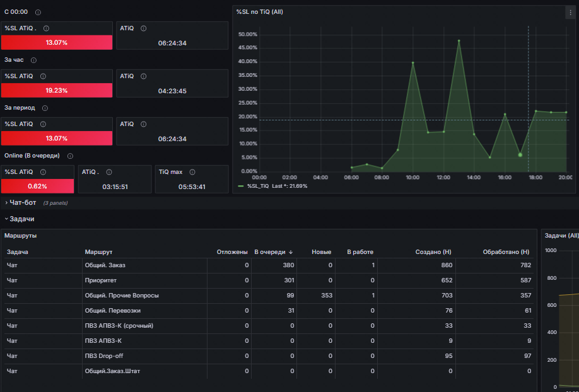
Task: Click the red 13.07% gauge under С 00:00
Action: click(x=57, y=42)
